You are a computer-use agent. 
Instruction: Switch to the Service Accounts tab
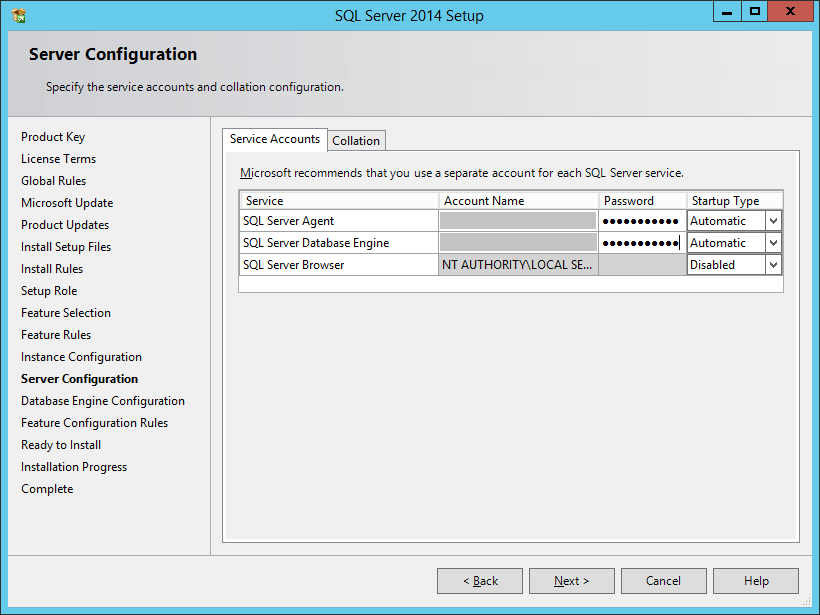tap(275, 139)
